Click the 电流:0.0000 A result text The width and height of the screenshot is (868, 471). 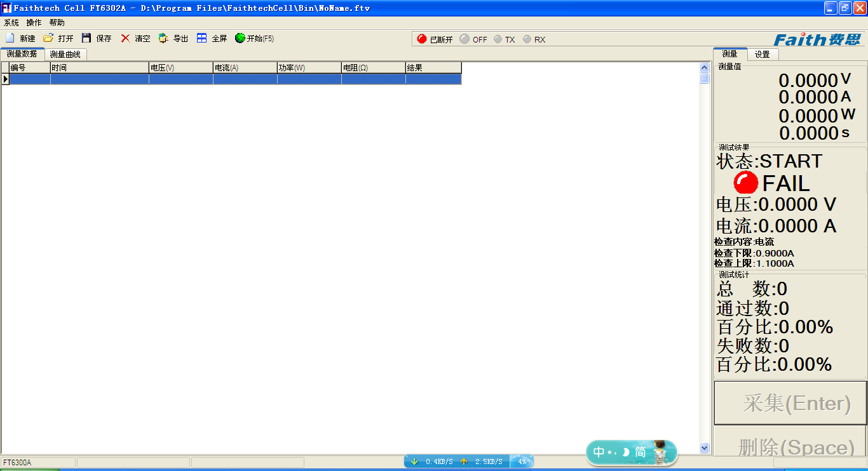pyautogui.click(x=776, y=226)
